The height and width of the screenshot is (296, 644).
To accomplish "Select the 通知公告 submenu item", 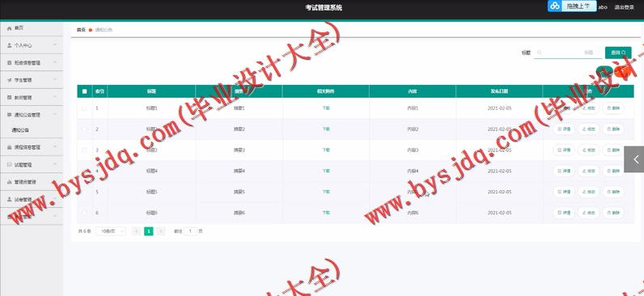I will tap(20, 130).
